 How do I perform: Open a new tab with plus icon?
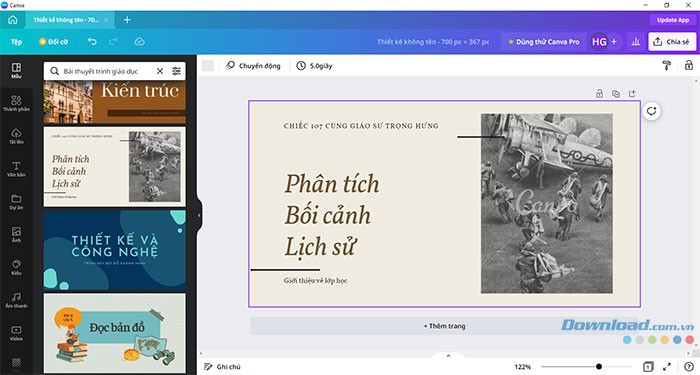pos(127,20)
